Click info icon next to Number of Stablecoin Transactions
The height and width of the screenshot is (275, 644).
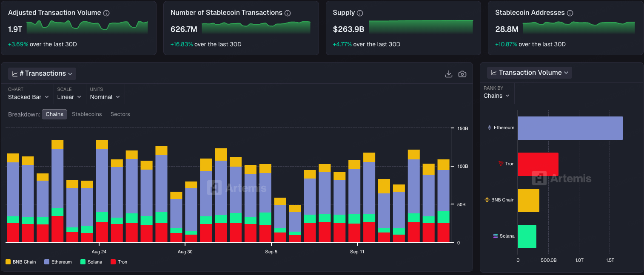[x=288, y=13]
